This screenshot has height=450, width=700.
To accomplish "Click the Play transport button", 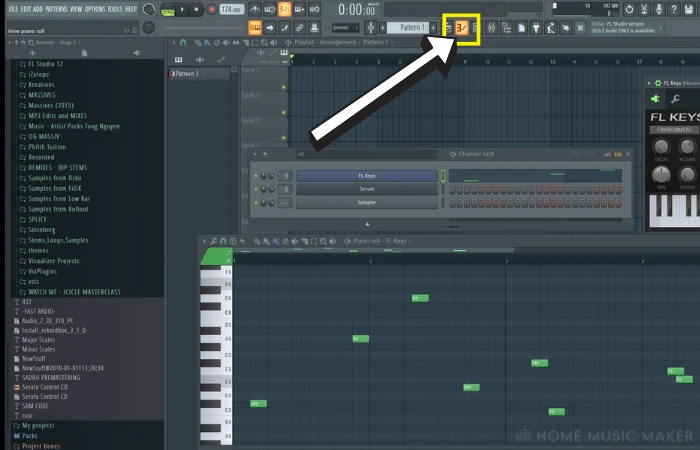I will [x=182, y=9].
